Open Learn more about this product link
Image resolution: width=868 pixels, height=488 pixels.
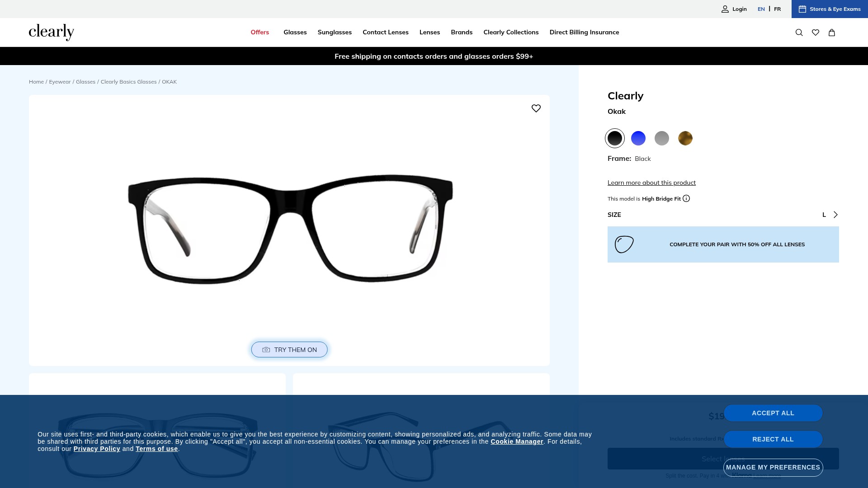(x=651, y=183)
